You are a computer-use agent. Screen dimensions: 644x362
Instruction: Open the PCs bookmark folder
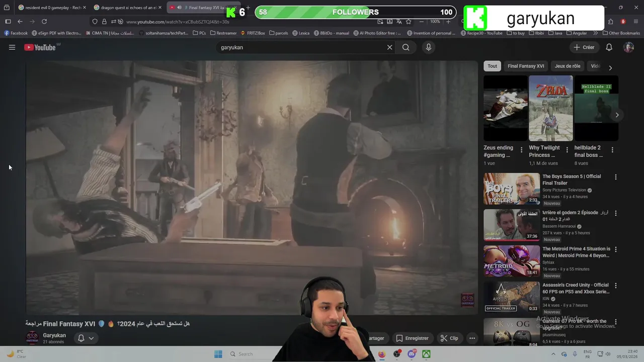point(199,33)
